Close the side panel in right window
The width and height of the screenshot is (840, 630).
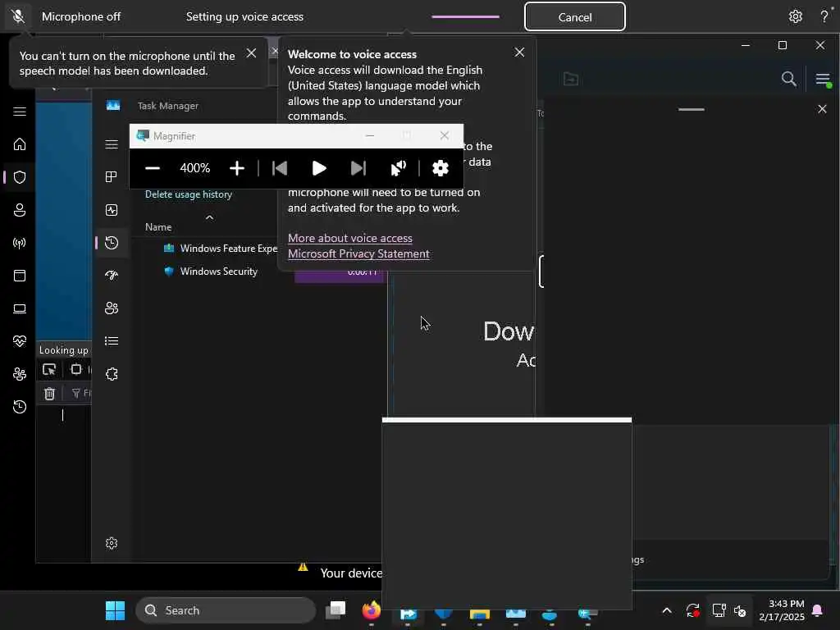pos(822,109)
